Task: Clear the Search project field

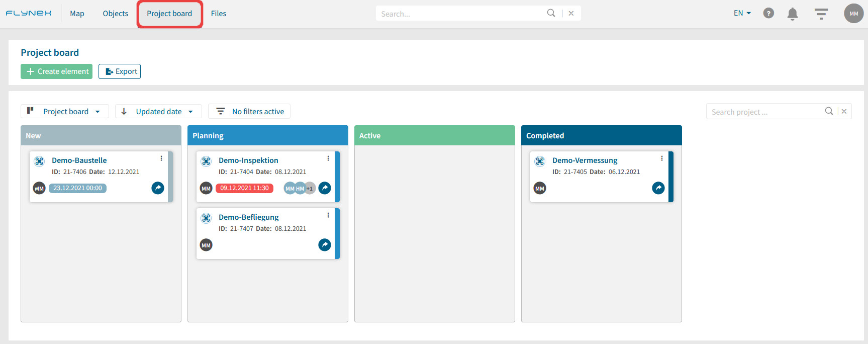Action: tap(844, 112)
